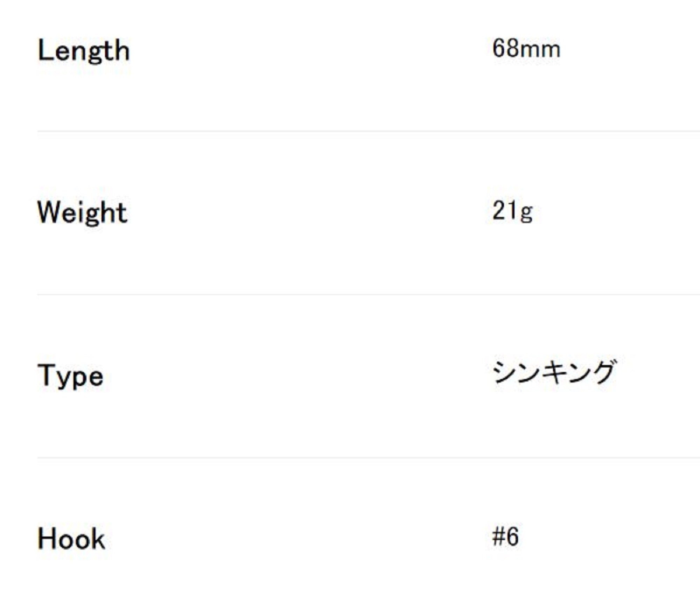Click the capital "W" in Weight

tap(48, 212)
